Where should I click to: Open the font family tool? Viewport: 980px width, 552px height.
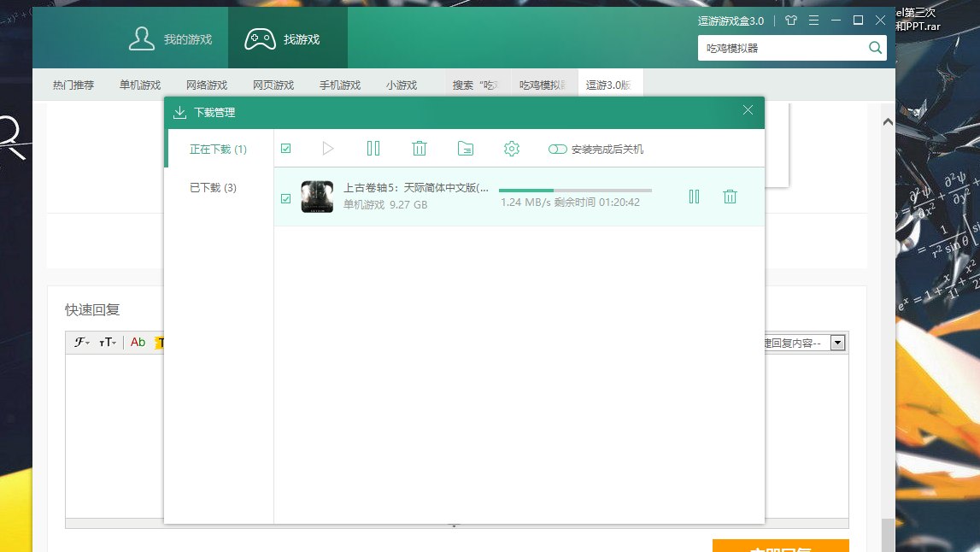point(82,342)
